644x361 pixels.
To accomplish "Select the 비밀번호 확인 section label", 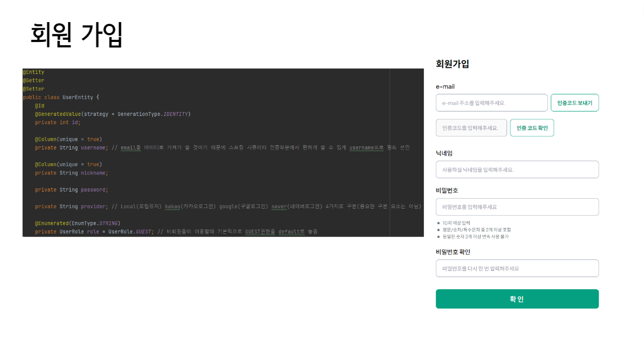I will click(x=453, y=252).
